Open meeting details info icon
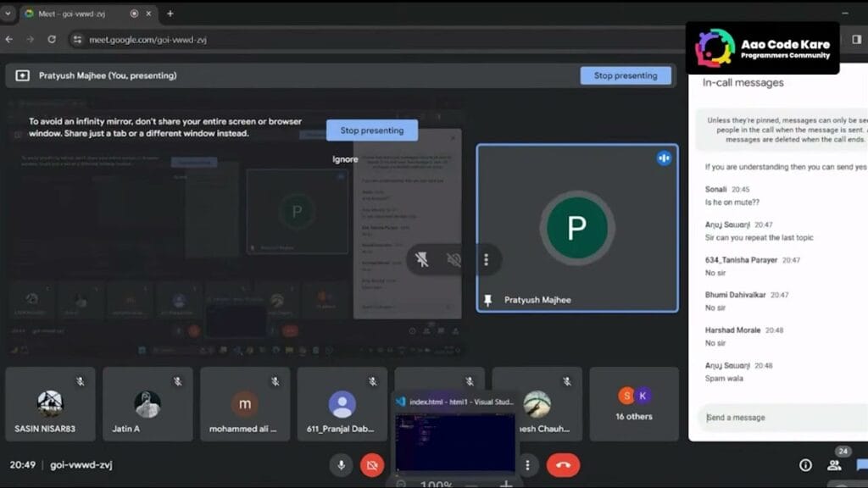 pos(805,464)
